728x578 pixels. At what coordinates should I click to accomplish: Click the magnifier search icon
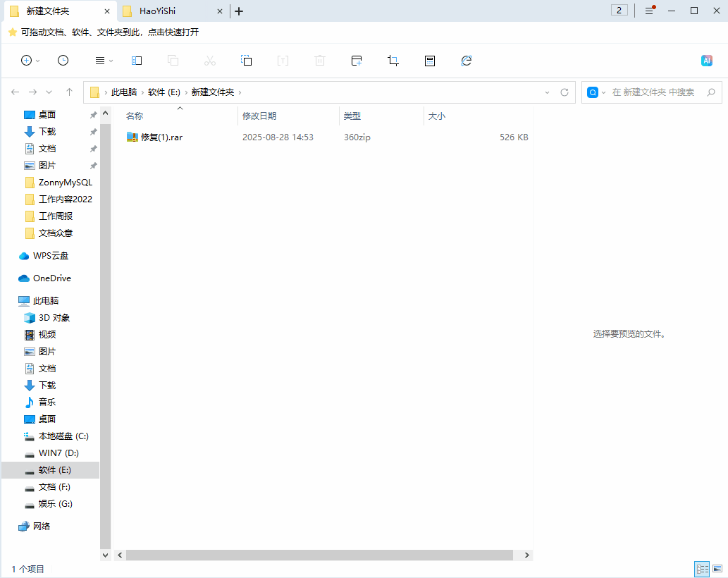pos(711,92)
